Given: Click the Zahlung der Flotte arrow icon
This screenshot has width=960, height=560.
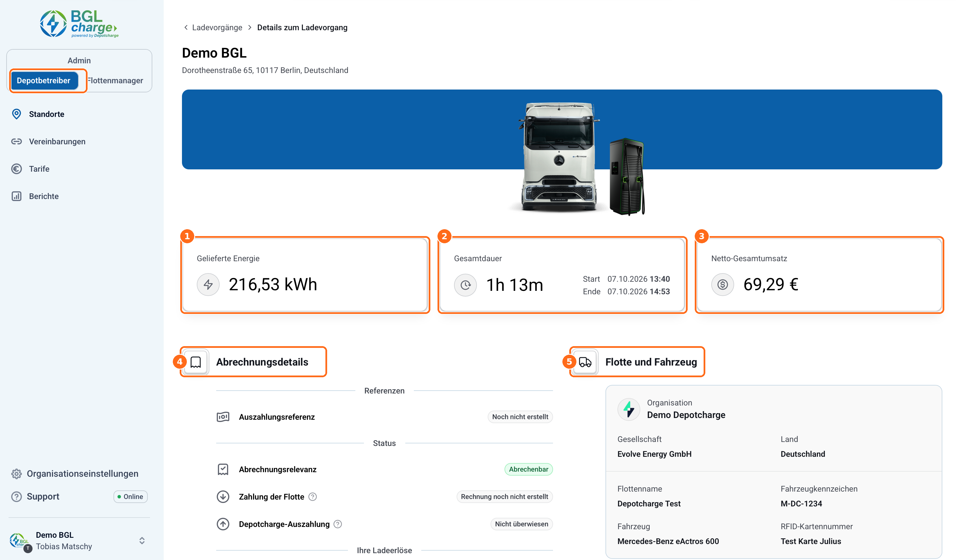Looking at the screenshot, I should (223, 497).
